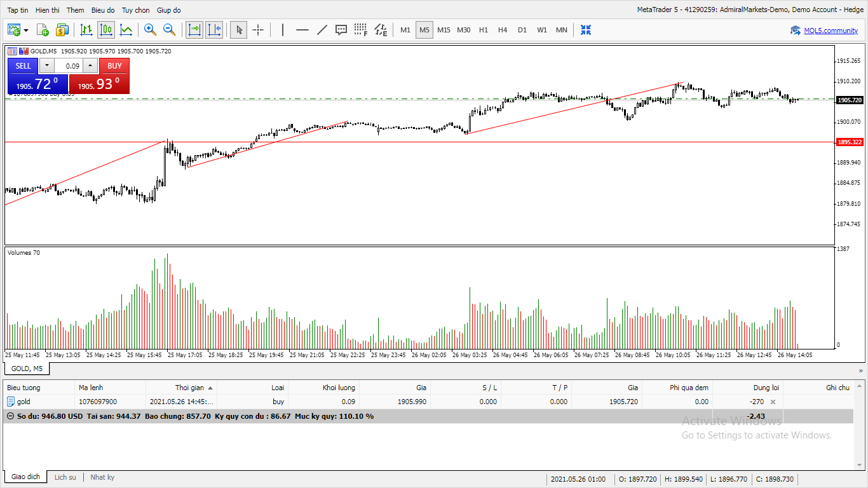Open the Tuy chon menu
The image size is (868, 488).
pos(136,10)
